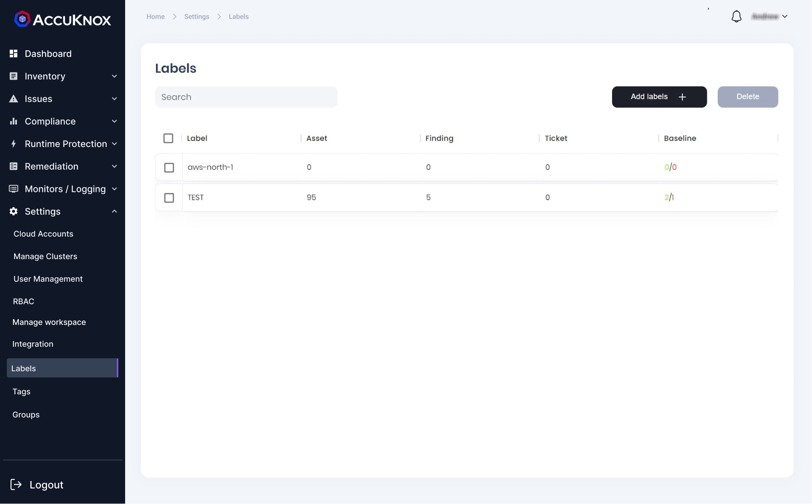Open the user account dropdown arrow
The height and width of the screenshot is (504, 812).
[x=785, y=17]
